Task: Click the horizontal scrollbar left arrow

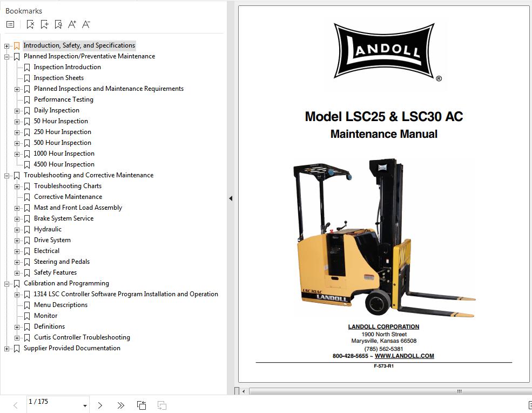Action: [243, 391]
